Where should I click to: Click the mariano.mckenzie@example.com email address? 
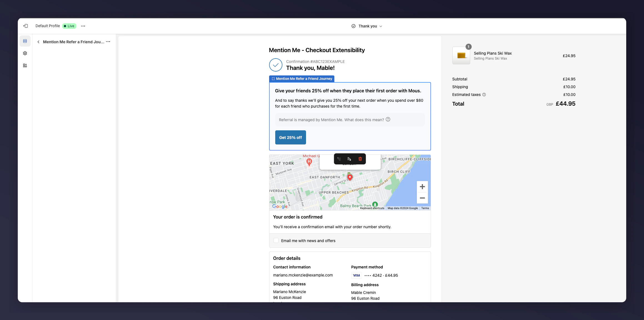(x=303, y=275)
